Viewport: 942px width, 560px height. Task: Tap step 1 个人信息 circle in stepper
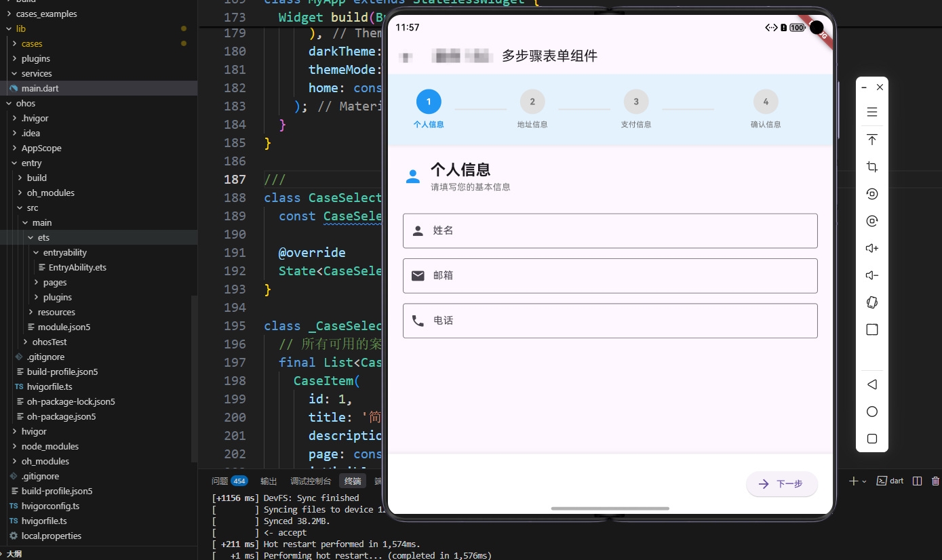(x=429, y=102)
